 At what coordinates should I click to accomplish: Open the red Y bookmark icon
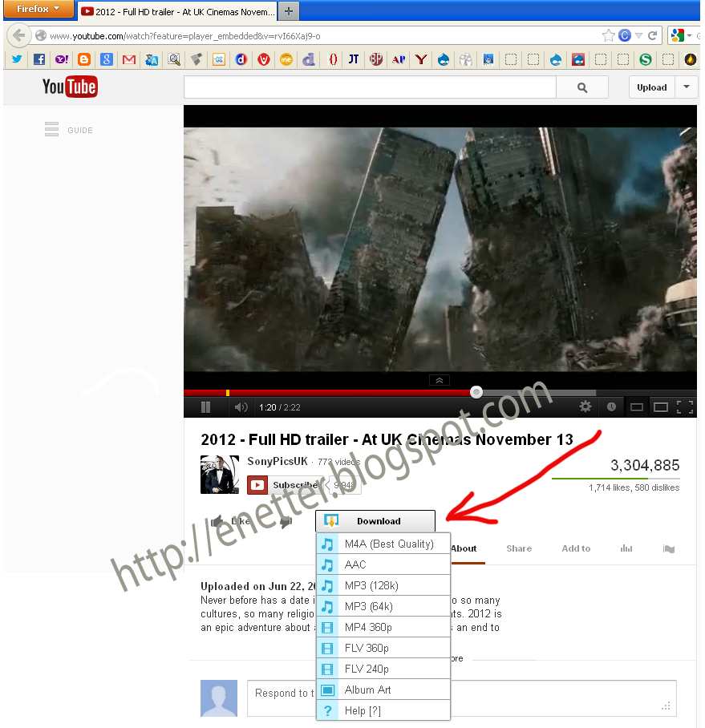[421, 59]
